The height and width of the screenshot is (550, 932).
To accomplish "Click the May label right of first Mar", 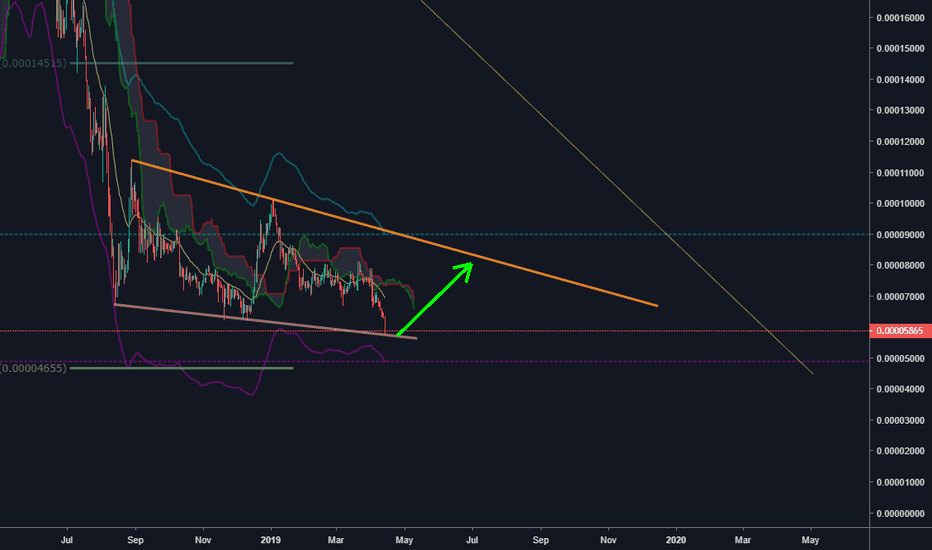I will click(x=404, y=540).
